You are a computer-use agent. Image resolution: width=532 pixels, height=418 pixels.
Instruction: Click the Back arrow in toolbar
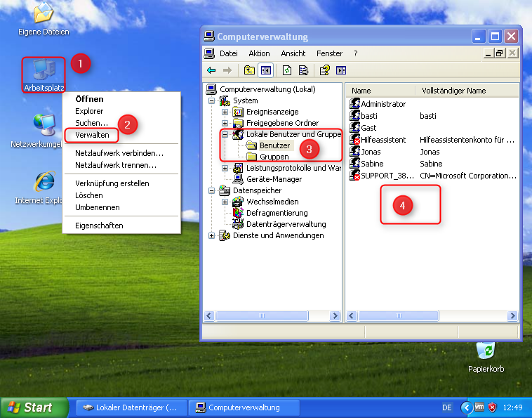(x=211, y=70)
